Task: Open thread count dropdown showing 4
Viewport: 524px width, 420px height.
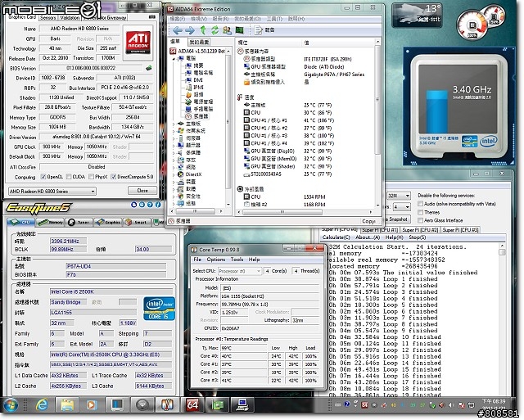Action: click(402, 207)
